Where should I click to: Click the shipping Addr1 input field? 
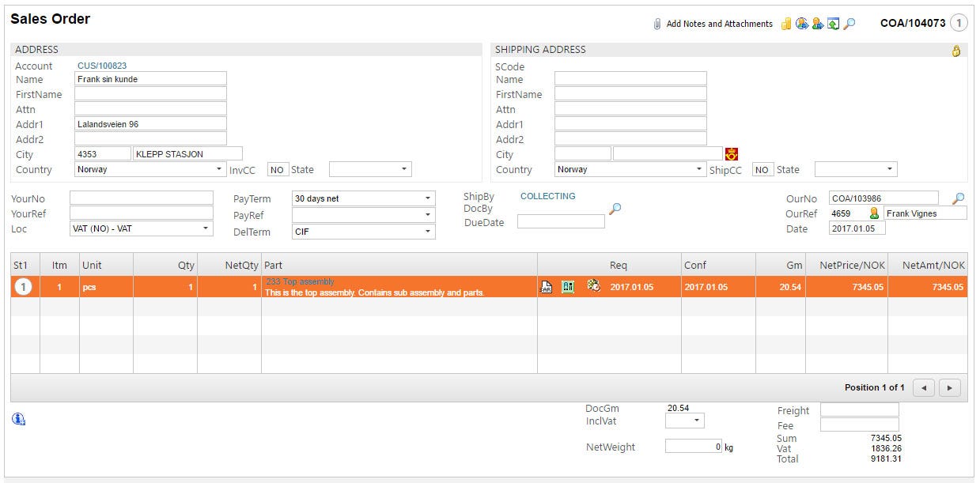pyautogui.click(x=630, y=124)
